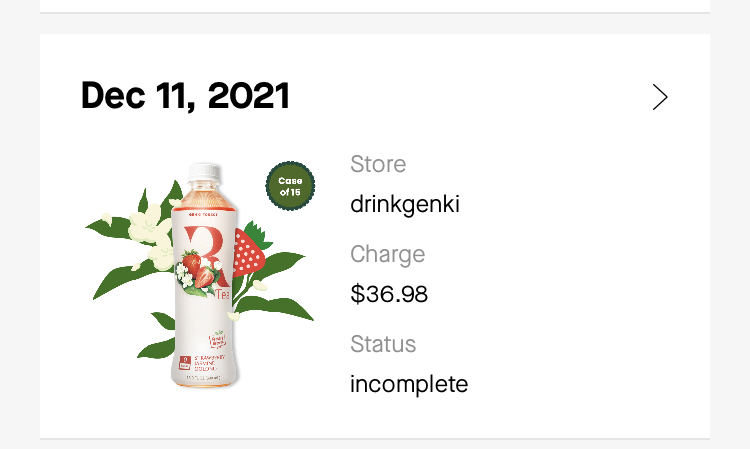Open the strawberry tea bottle product image
Screen dimensions: 750x449
(199, 275)
